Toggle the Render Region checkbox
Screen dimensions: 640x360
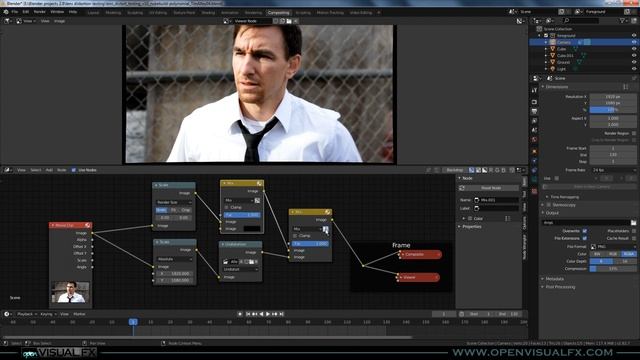(x=633, y=133)
